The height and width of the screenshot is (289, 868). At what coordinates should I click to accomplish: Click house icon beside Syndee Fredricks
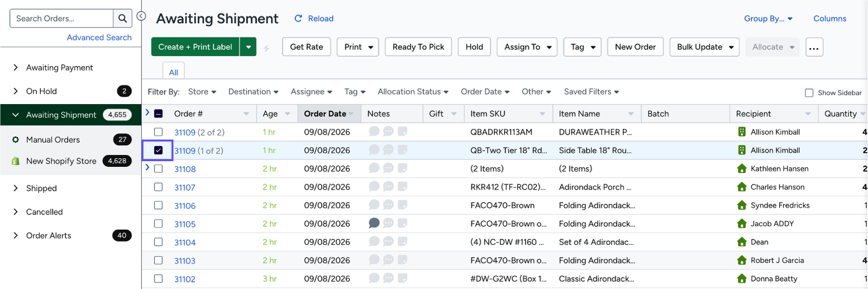click(x=742, y=205)
